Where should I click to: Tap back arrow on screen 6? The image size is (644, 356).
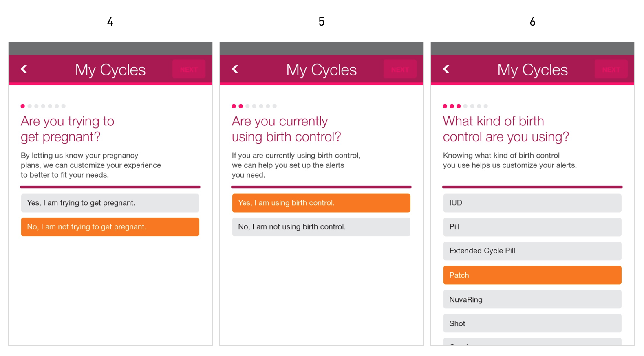click(x=446, y=69)
